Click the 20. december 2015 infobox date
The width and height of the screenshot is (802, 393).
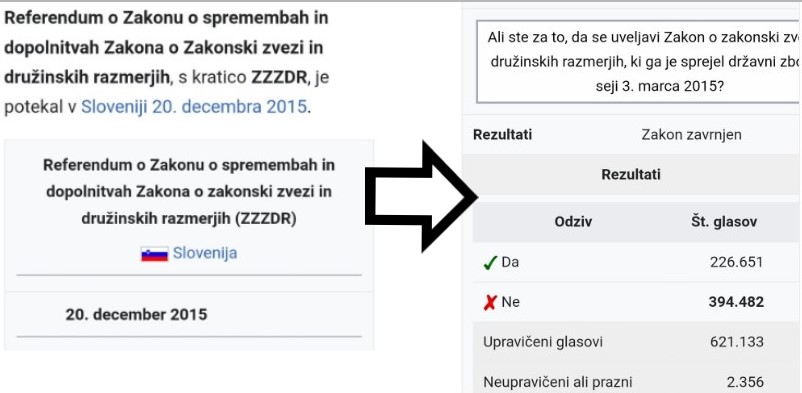click(136, 314)
